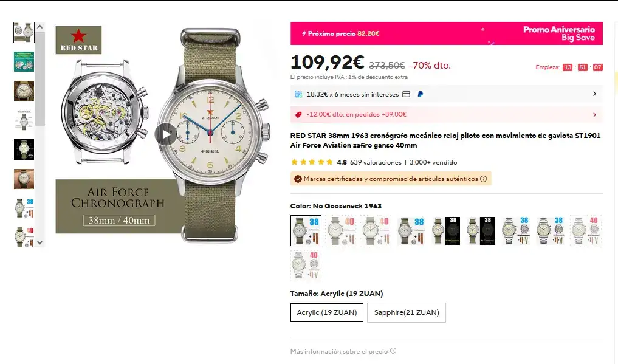The width and height of the screenshot is (618, 364).
Task: Choose the black-background 38 color swatch
Action: [x=444, y=230]
